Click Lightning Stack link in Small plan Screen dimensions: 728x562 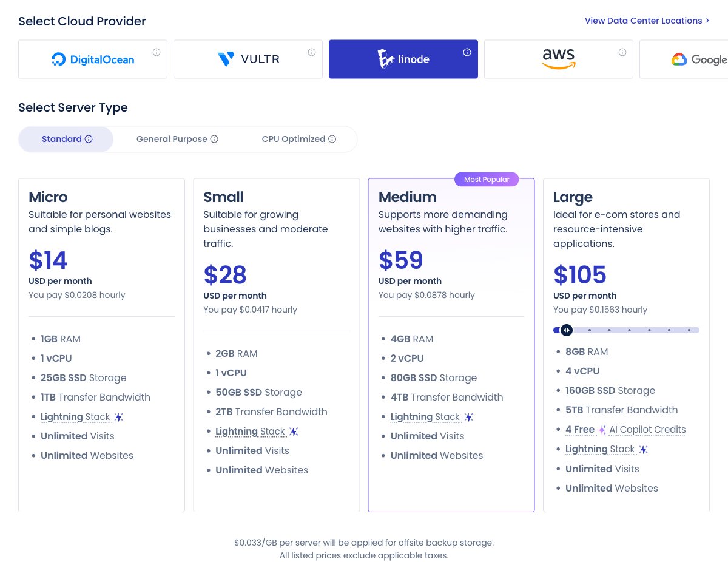pos(250,432)
